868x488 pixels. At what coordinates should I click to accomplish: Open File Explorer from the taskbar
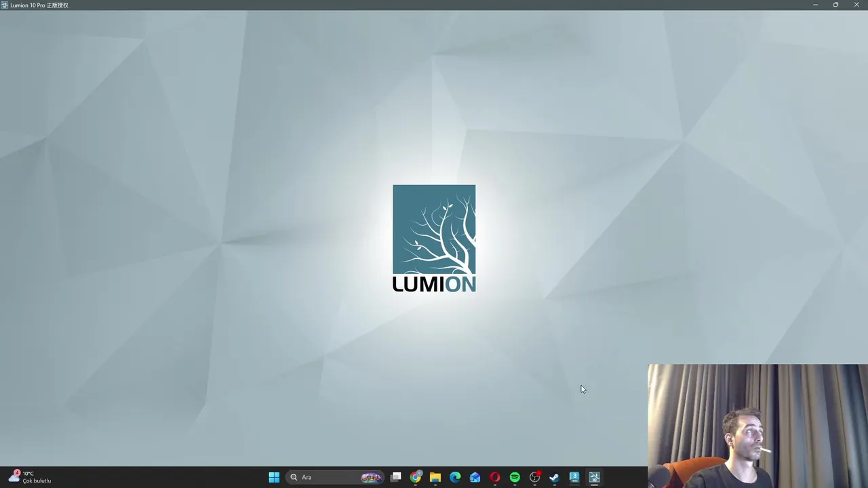(x=435, y=477)
